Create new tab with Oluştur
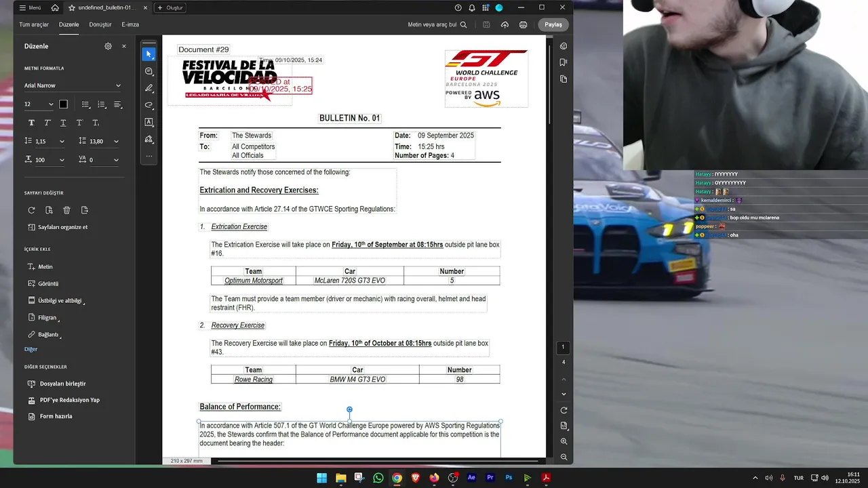Viewport: 868px width, 488px height. [x=170, y=7]
